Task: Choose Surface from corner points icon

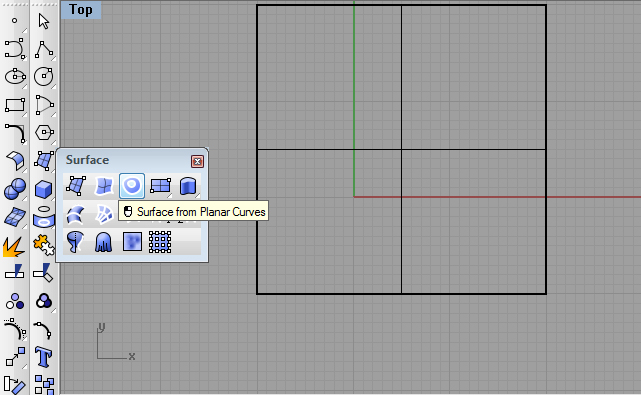Action: (76, 186)
